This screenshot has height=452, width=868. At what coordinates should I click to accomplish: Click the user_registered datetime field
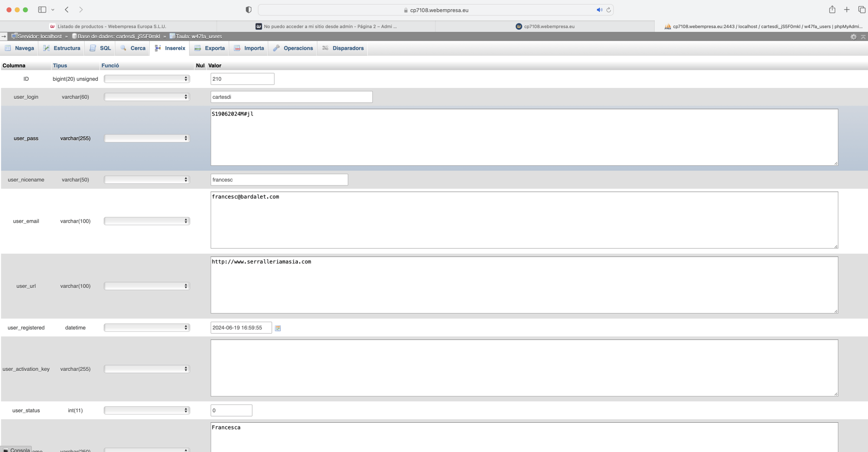click(241, 327)
